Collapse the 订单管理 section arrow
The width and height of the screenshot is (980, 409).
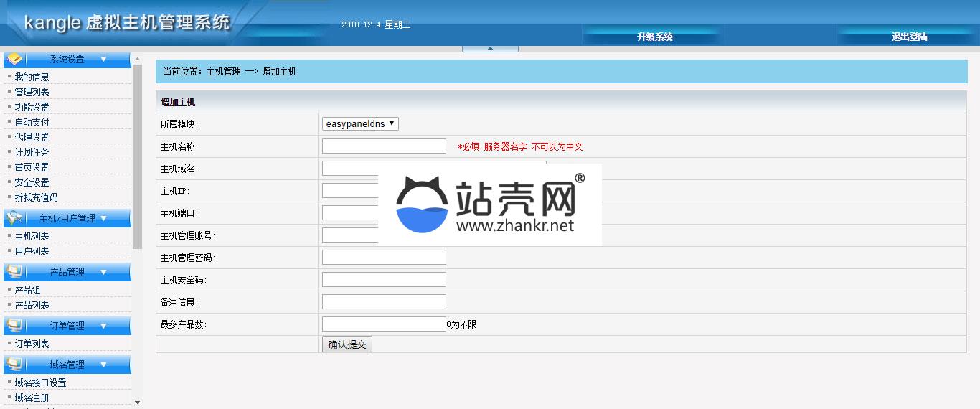tap(103, 326)
